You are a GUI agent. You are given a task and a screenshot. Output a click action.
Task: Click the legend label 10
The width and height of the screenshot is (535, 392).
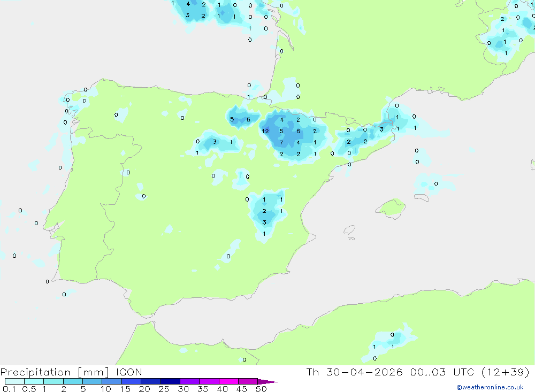coord(106,389)
